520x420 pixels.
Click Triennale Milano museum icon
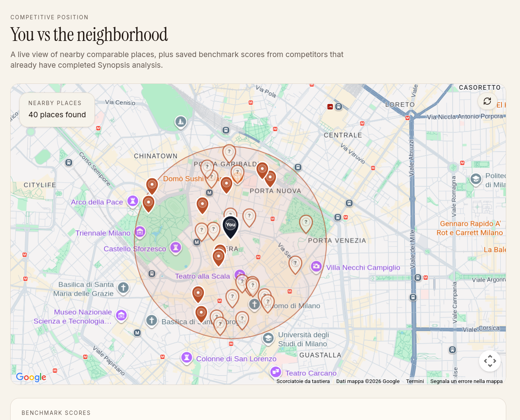coord(140,231)
